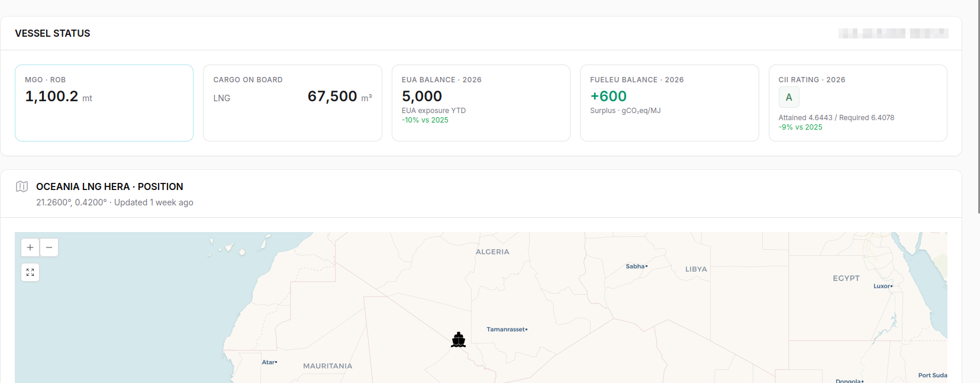Click the ALGERIA map label
Viewport: 980px width, 383px height.
pos(492,252)
